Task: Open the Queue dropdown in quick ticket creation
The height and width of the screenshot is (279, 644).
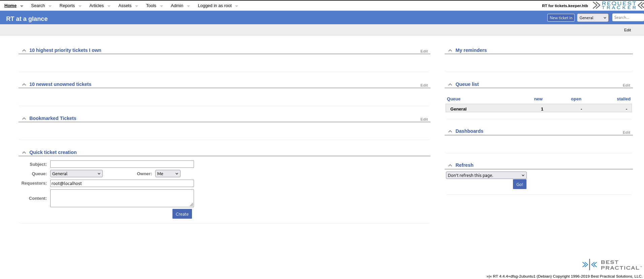Action: tap(76, 174)
